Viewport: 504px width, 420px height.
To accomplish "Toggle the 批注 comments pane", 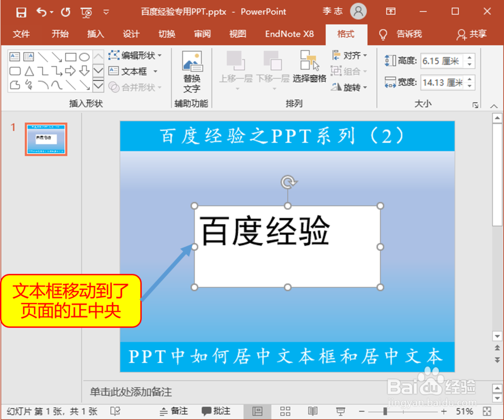I will (x=216, y=411).
